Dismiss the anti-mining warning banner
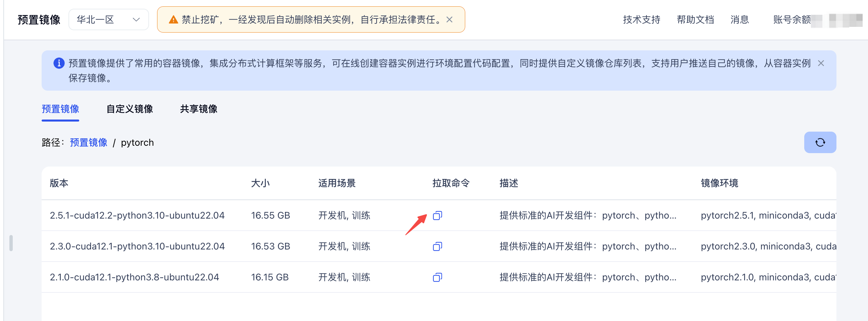The image size is (868, 321). point(449,19)
